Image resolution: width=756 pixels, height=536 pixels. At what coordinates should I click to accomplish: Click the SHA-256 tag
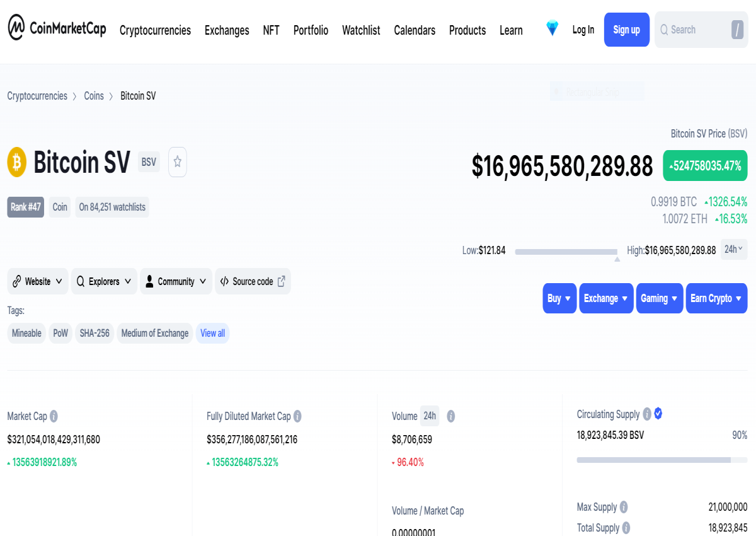[94, 333]
